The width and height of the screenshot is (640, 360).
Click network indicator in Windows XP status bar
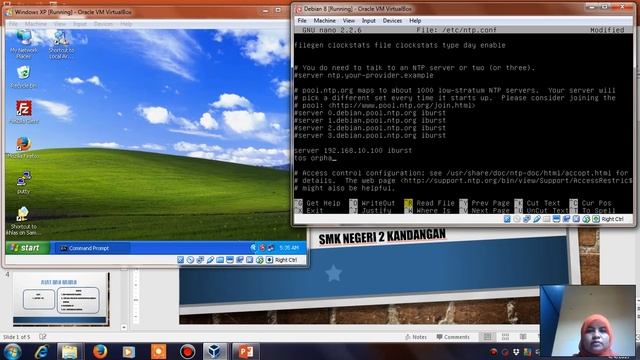[200, 260]
